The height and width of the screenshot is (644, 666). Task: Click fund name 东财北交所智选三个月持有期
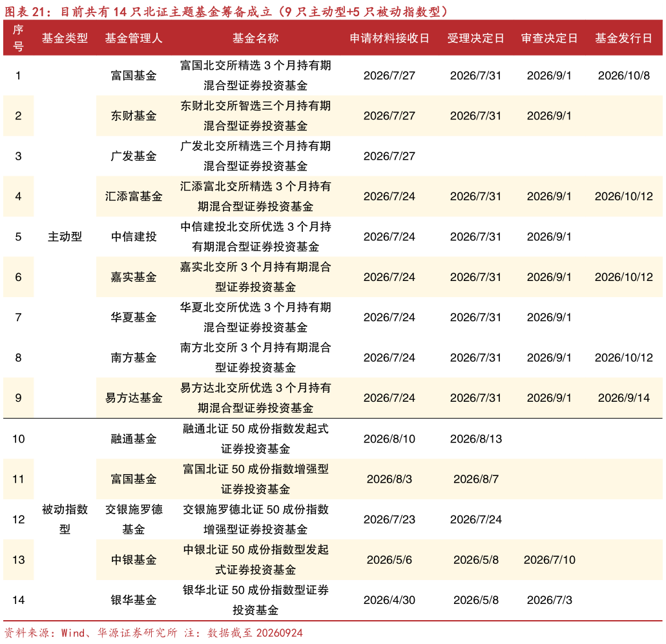click(x=255, y=106)
